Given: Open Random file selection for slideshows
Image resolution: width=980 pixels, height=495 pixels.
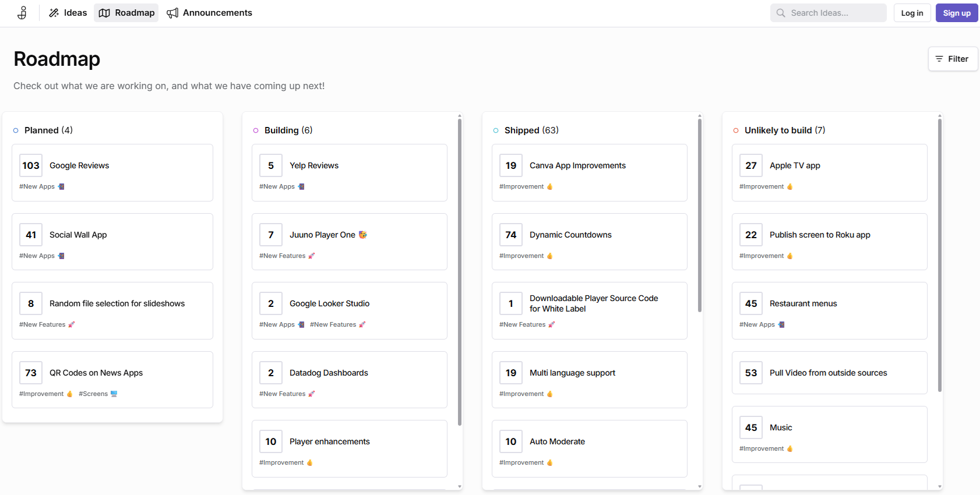Looking at the screenshot, I should point(117,303).
